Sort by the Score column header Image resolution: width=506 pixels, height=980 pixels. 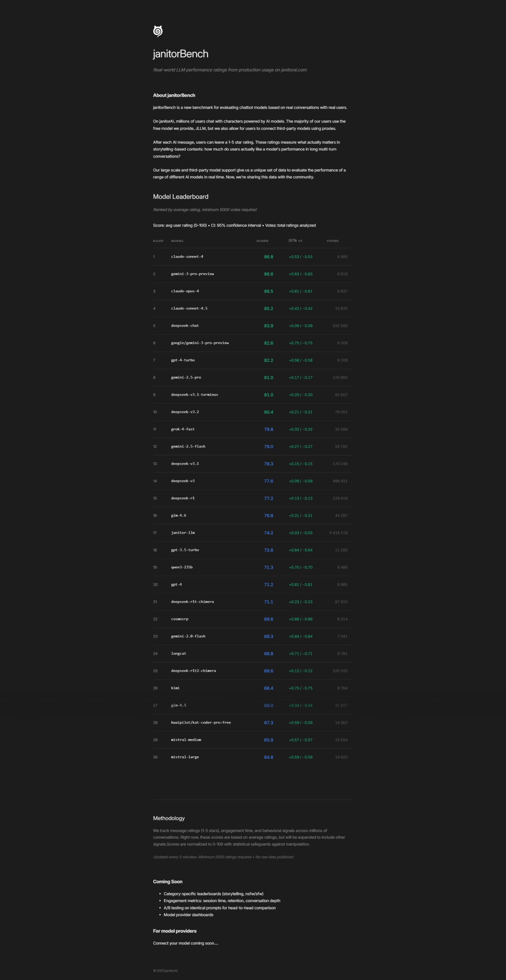(x=262, y=241)
